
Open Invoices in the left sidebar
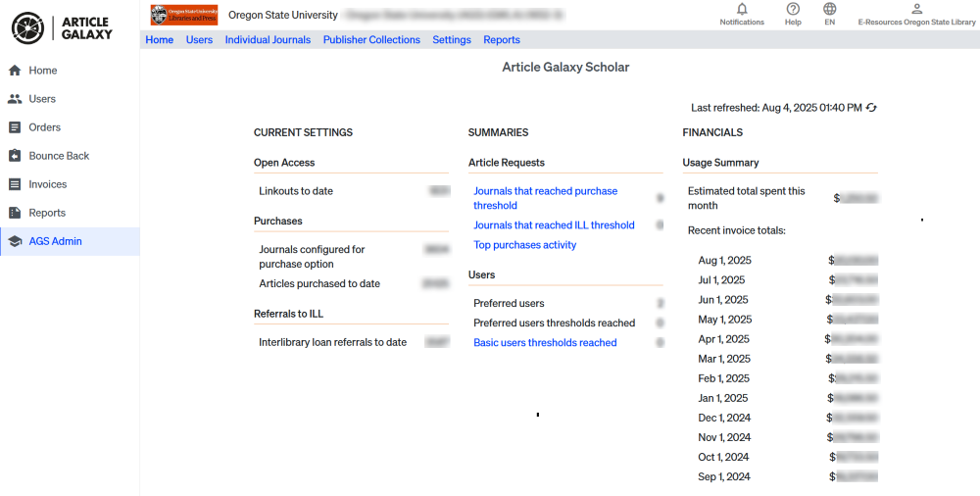pyautogui.click(x=47, y=184)
